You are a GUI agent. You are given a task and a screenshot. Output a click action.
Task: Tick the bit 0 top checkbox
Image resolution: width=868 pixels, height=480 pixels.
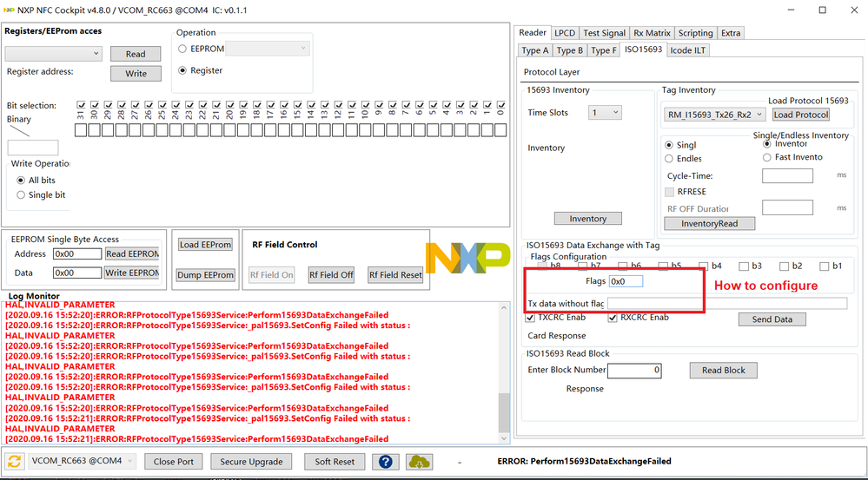pos(501,104)
